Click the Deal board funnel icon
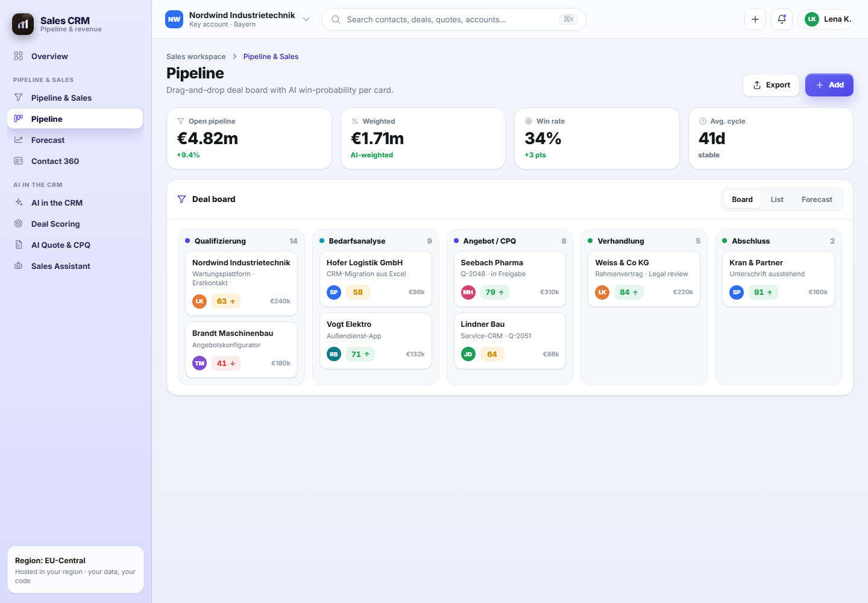Viewport: 868px width, 603px height. 181,199
